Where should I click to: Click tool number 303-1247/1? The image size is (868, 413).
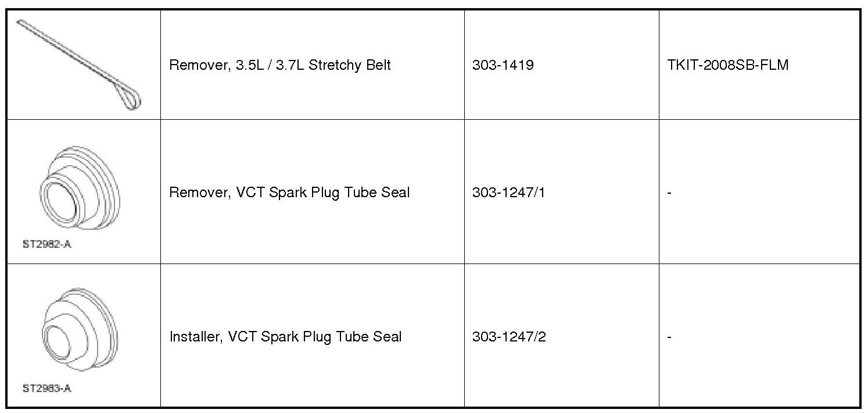click(508, 193)
